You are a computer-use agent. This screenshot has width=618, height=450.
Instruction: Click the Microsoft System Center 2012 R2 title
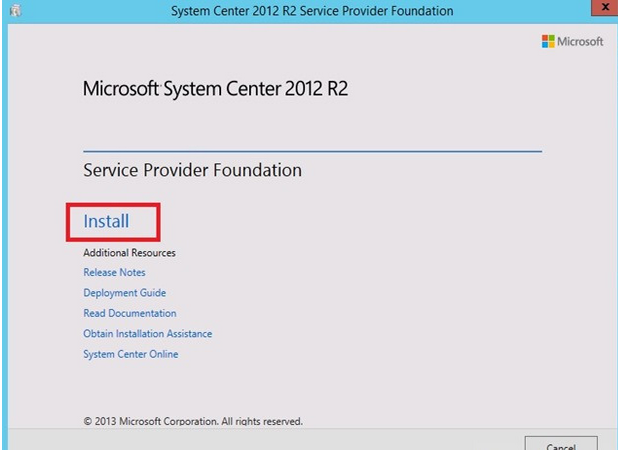pos(215,89)
